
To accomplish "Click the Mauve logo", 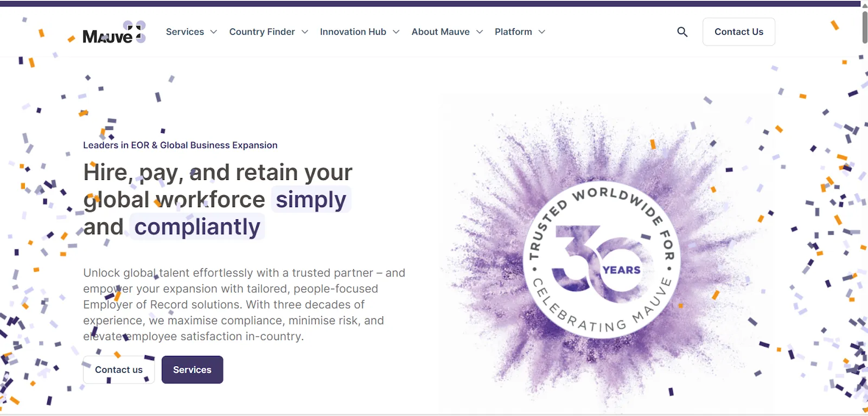I will [114, 33].
